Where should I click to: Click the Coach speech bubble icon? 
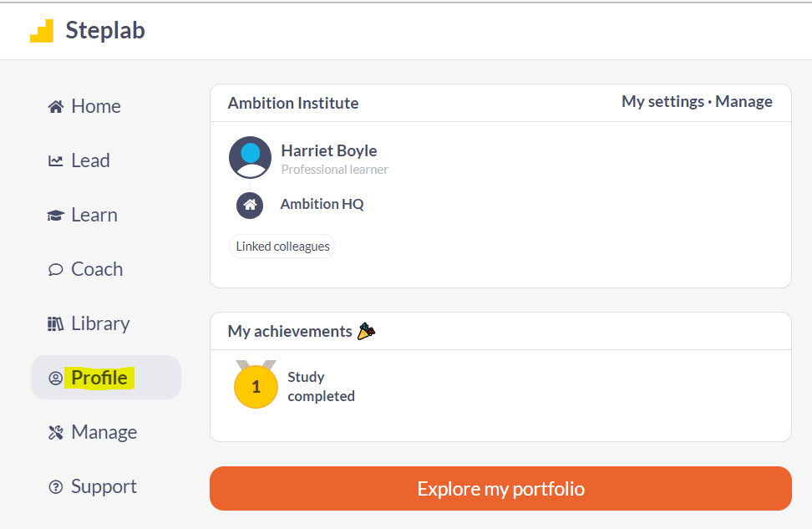[x=55, y=269]
